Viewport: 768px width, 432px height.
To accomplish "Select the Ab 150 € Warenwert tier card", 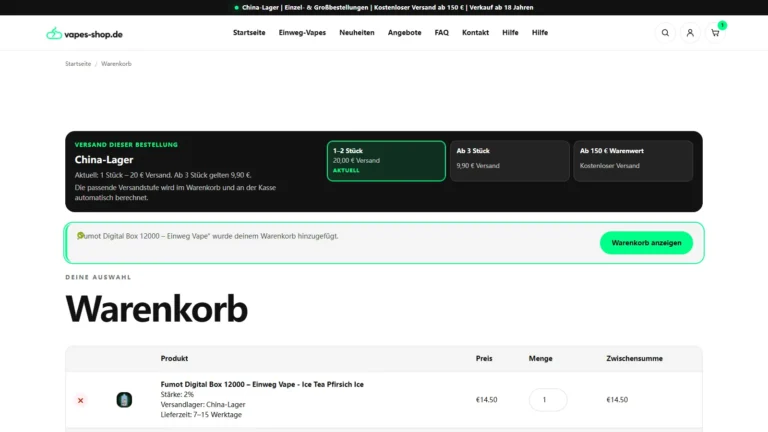I will point(633,161).
